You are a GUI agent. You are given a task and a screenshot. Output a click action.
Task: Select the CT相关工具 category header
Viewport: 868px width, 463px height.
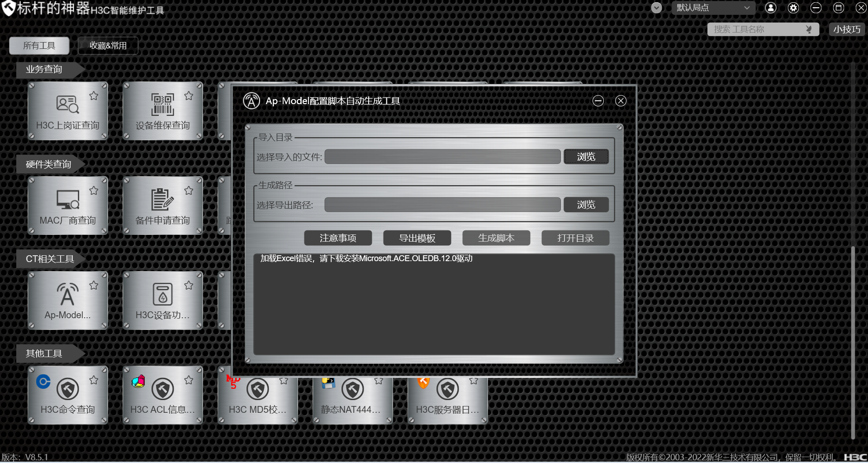(50, 259)
